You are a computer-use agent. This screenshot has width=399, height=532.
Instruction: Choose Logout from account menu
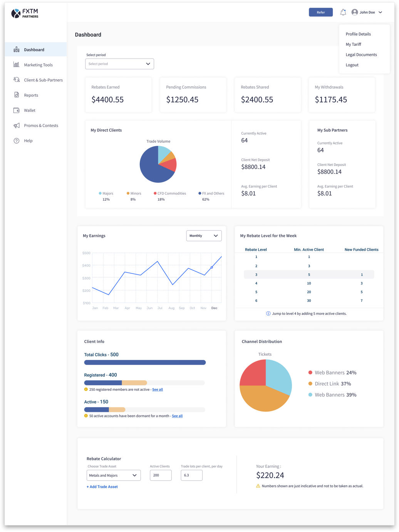click(352, 65)
